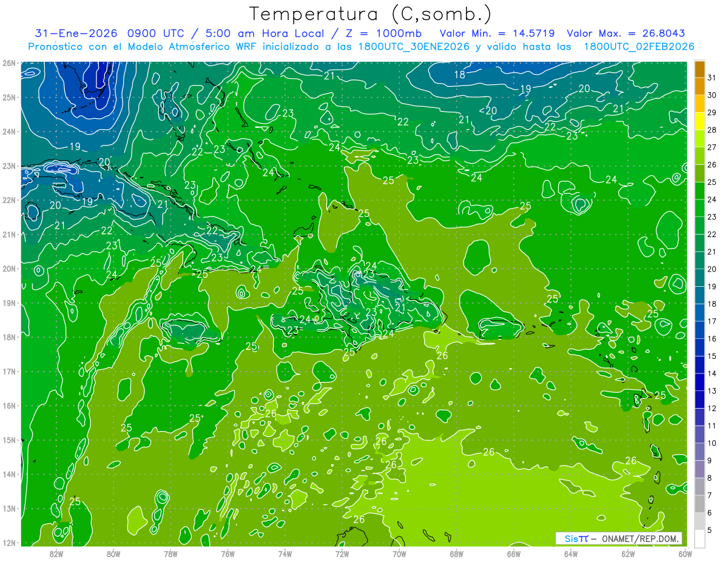The height and width of the screenshot is (562, 728).
Task: Click color scale value 17
Action: 712,321
